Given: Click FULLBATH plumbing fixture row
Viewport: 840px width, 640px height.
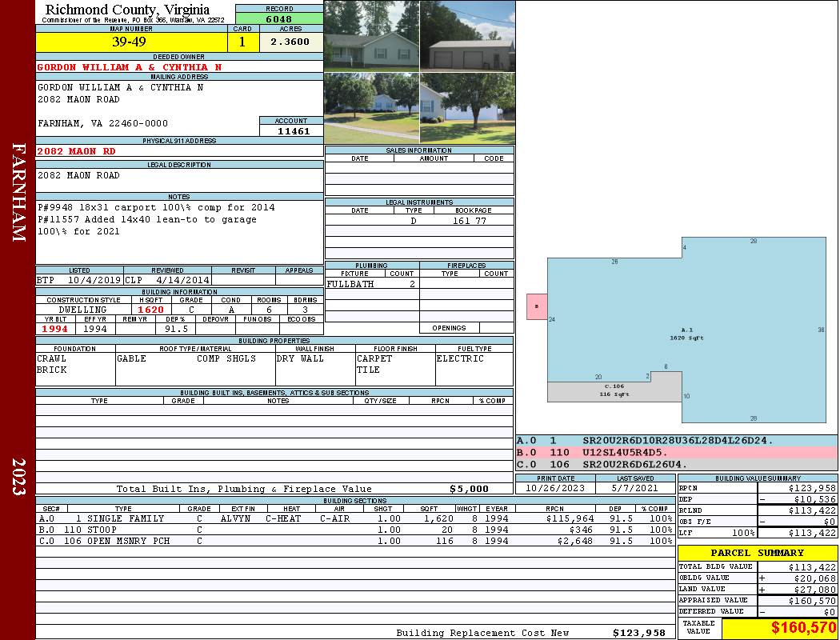Looking at the screenshot, I should 371,284.
